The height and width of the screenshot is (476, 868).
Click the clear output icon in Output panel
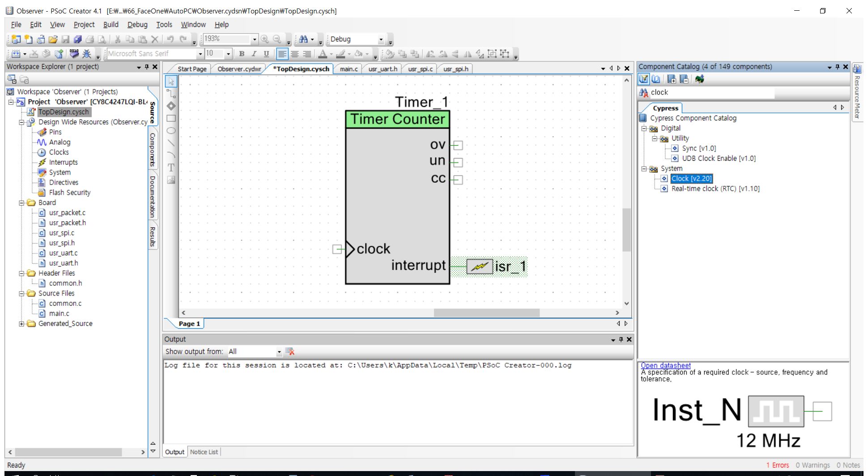290,352
